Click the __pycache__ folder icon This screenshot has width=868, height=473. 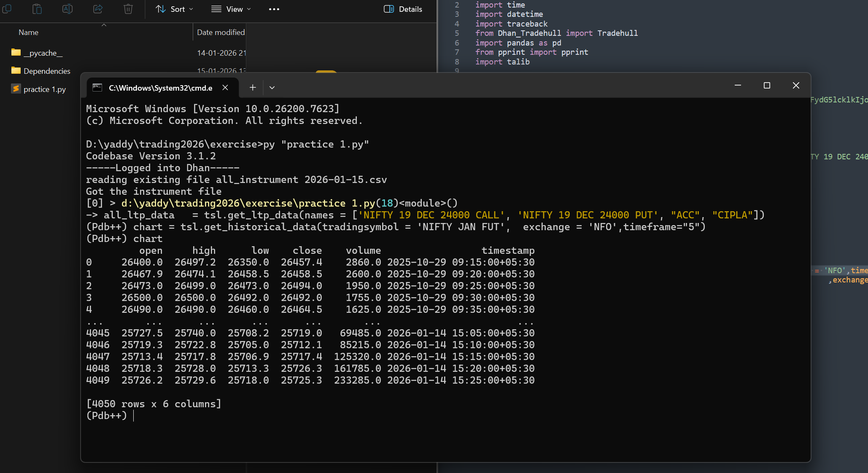[x=16, y=52]
